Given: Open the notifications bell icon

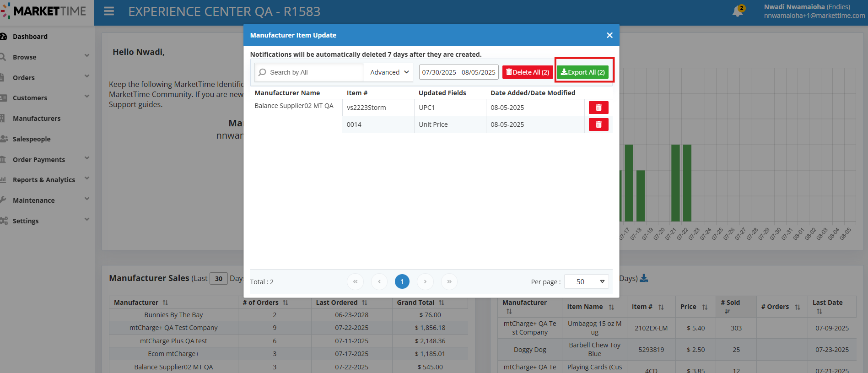Looking at the screenshot, I should 738,11.
